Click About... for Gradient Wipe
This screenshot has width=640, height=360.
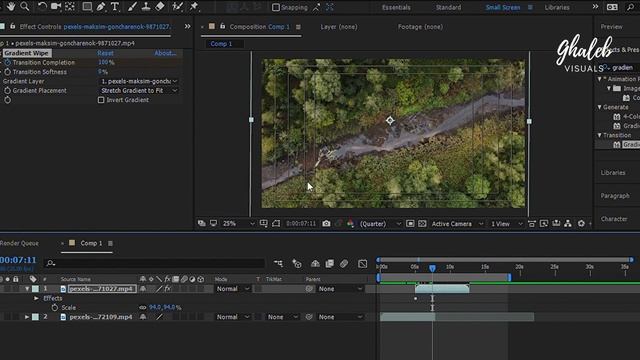point(165,53)
